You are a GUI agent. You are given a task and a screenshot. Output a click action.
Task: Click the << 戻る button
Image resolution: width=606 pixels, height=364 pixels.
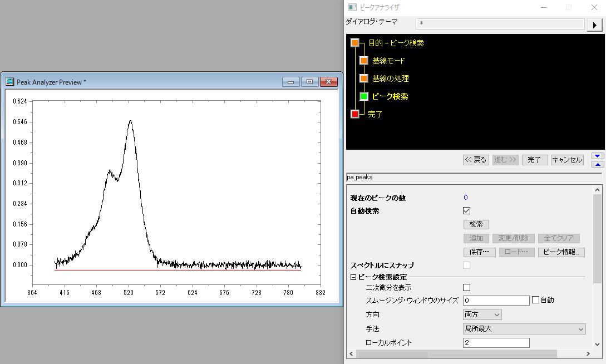pos(475,160)
